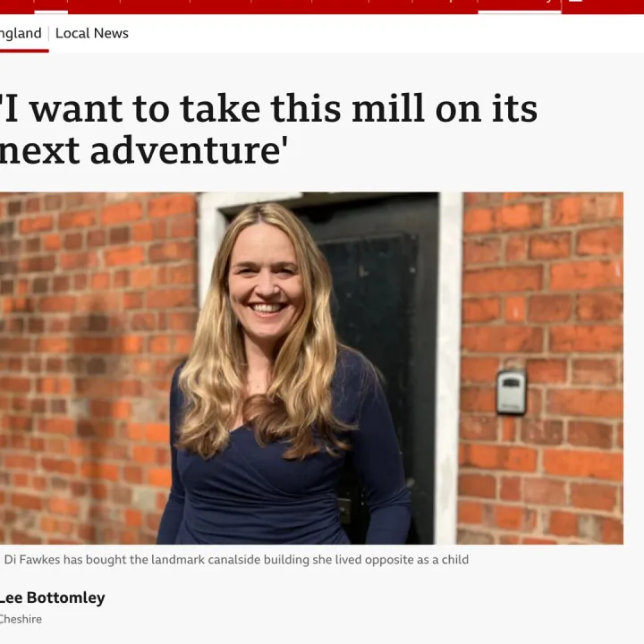Click the 'I want to take this mill' headline

(268, 130)
